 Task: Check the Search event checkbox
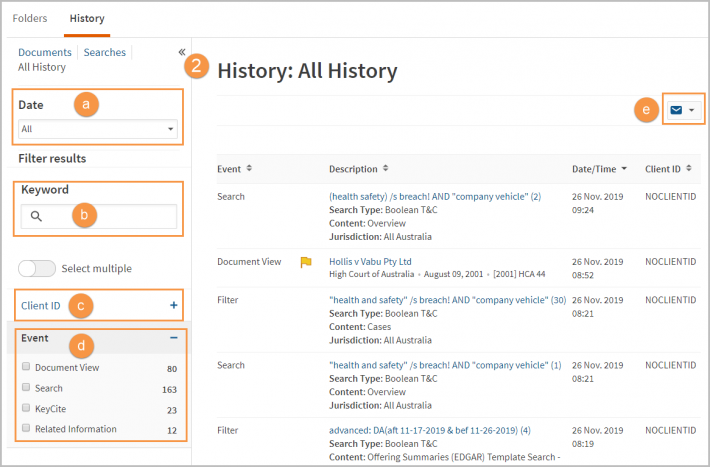[x=26, y=387]
